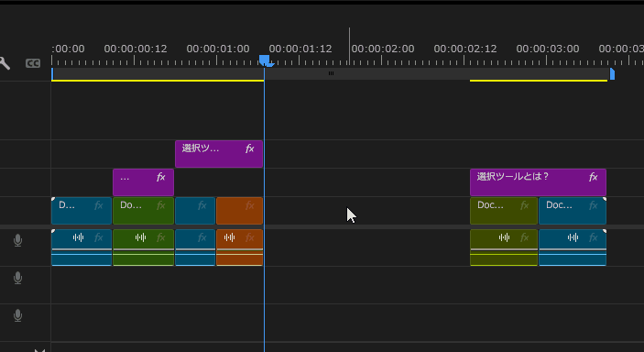Select the last blue Doc... video clip
Viewport: 644px width, 352px height.
[573, 211]
